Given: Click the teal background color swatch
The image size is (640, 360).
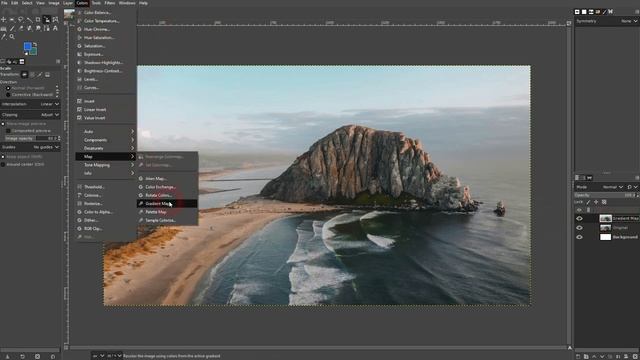Looking at the screenshot, I should coord(33,52).
